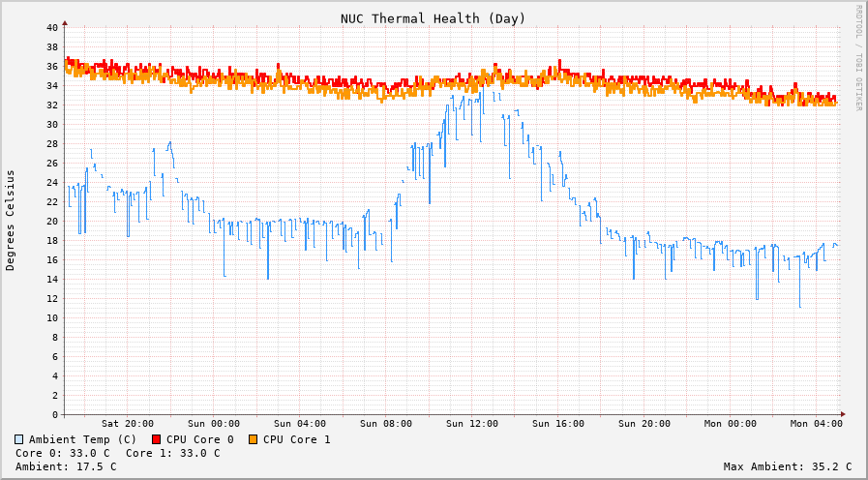Click the 'Degrees Celsius' axis label
Image resolution: width=868 pixels, height=480 pixels.
coord(10,221)
